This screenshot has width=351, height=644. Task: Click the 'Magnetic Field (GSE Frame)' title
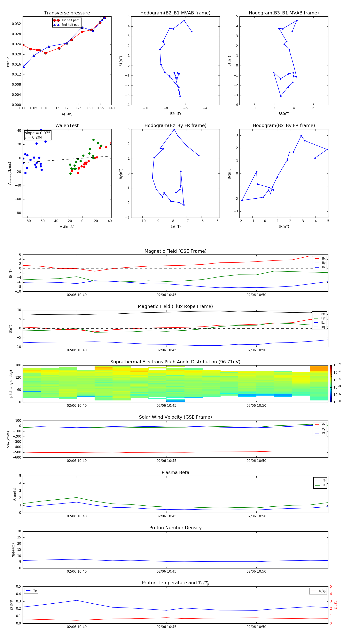175,251
